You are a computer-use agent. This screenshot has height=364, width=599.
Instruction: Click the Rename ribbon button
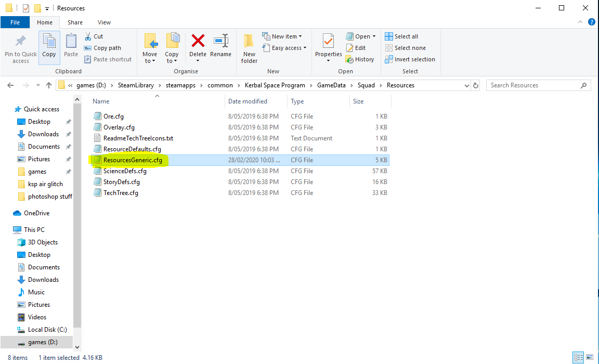coord(220,46)
